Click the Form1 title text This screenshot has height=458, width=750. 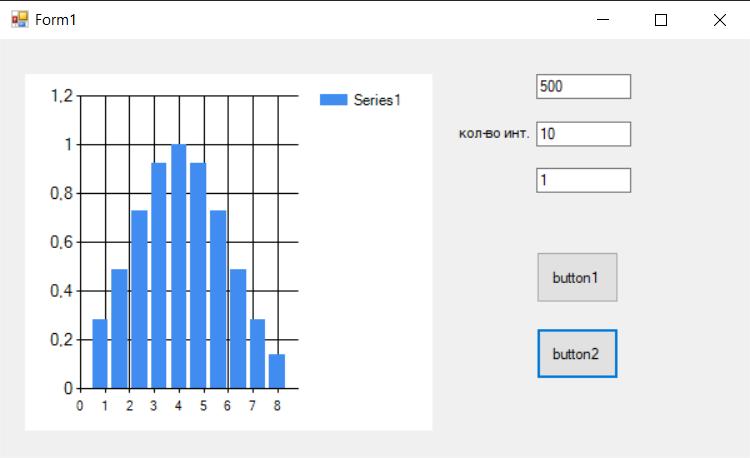pos(55,20)
